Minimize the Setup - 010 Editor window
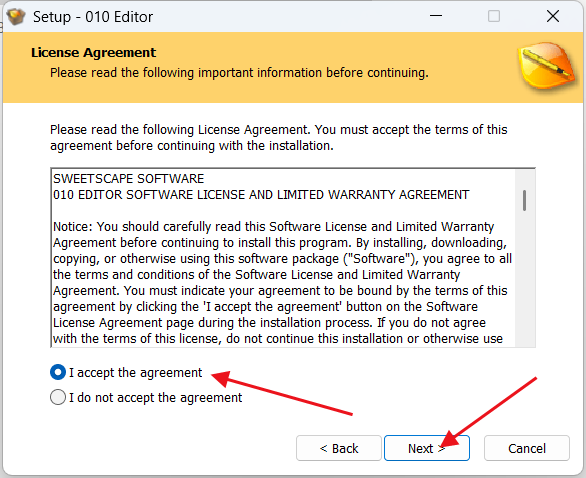The width and height of the screenshot is (586, 478). coord(436,16)
